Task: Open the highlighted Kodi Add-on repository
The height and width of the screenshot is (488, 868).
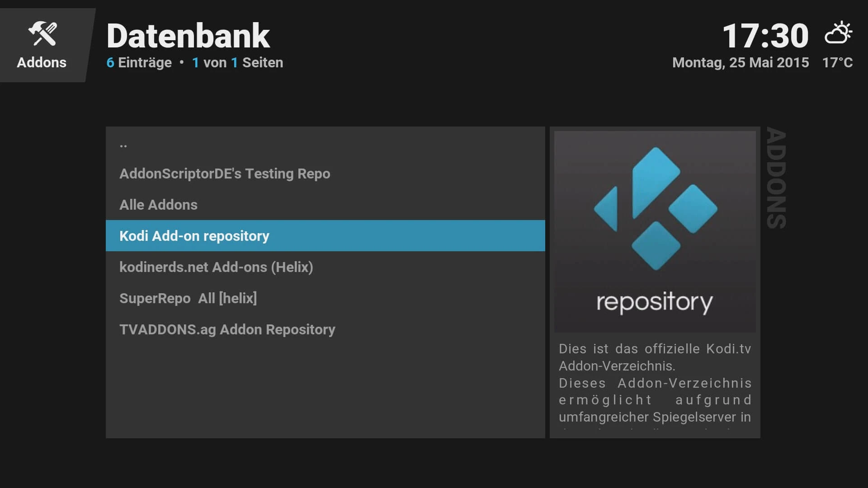Action: (325, 236)
